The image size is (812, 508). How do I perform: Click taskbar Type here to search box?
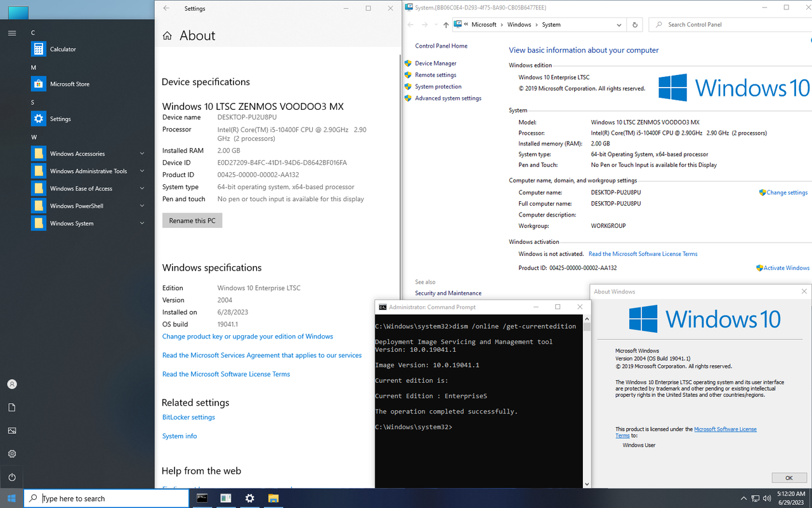(107, 498)
